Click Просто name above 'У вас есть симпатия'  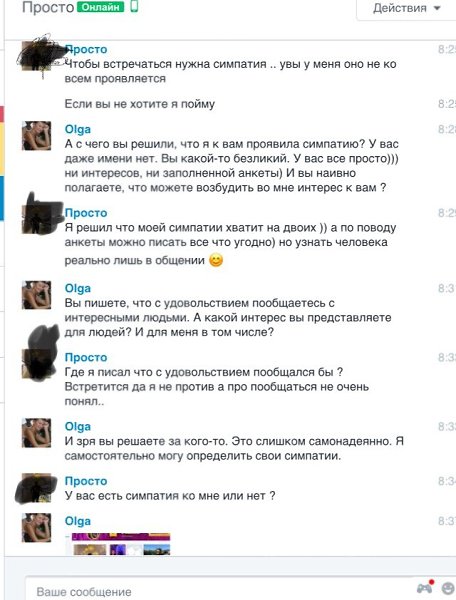86,481
